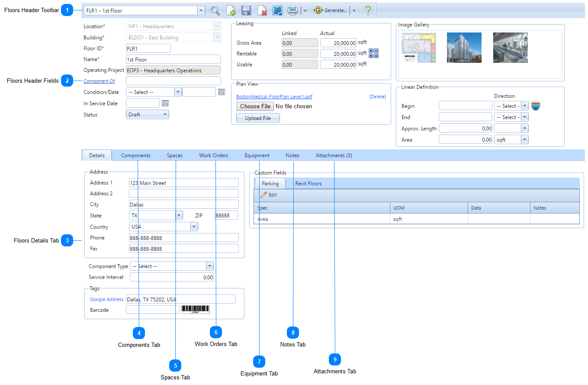Select the Parking custom fields tab
This screenshot has height=385, width=588.
[270, 184]
